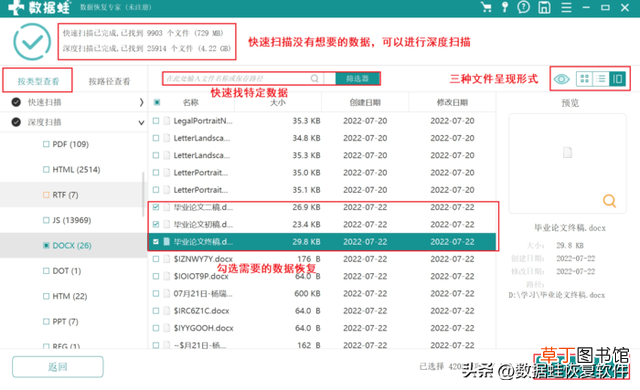
Task: Check the RTF (7) checkbox
Action: (x=46, y=195)
